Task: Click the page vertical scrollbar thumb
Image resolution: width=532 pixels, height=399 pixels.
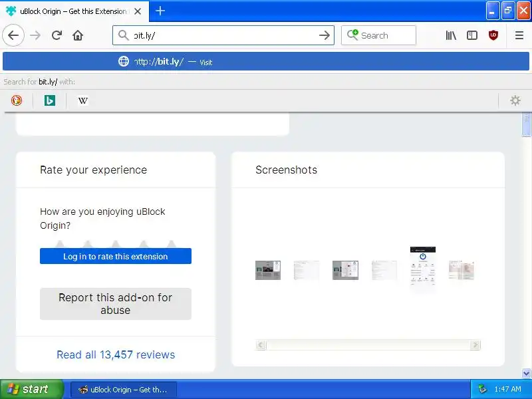Action: click(526, 124)
